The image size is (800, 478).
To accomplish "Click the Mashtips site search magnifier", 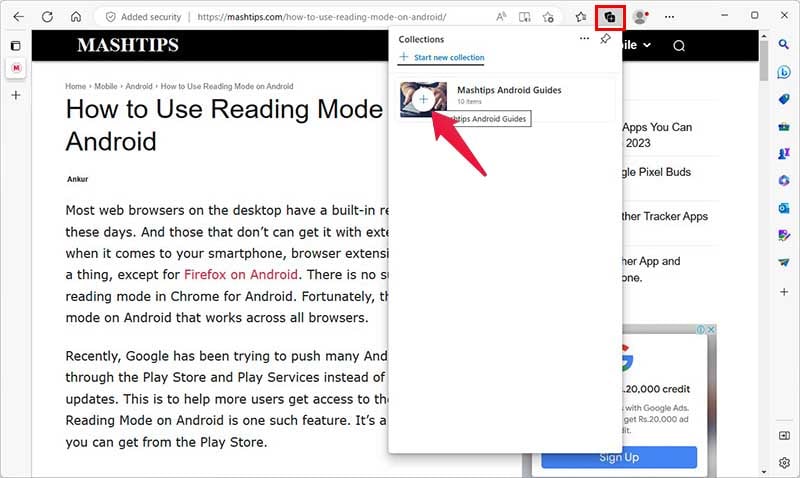I will pyautogui.click(x=679, y=46).
